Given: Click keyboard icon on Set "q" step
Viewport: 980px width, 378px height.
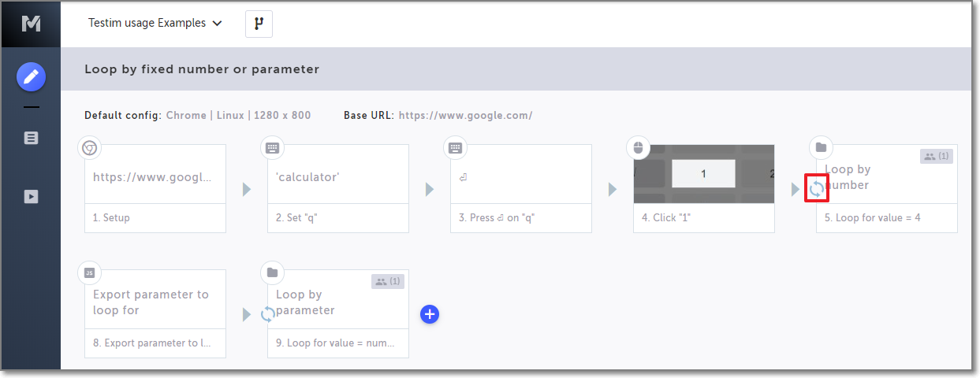Looking at the screenshot, I should point(272,147).
